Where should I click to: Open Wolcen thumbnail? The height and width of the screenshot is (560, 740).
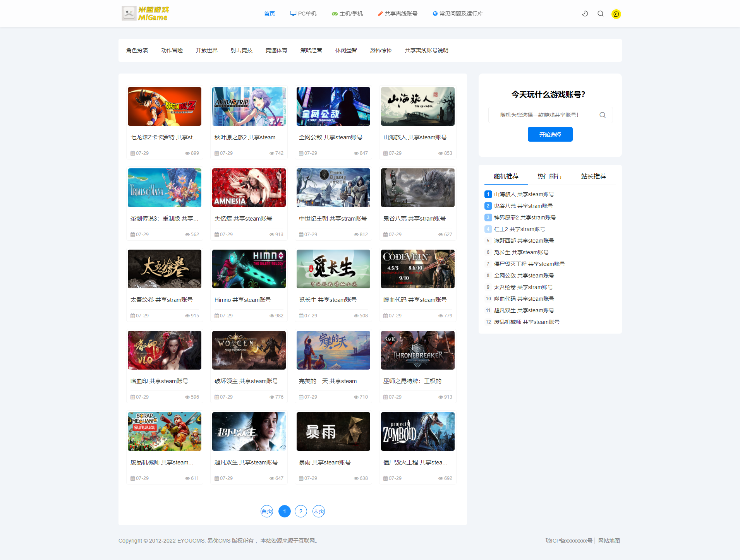click(x=249, y=350)
